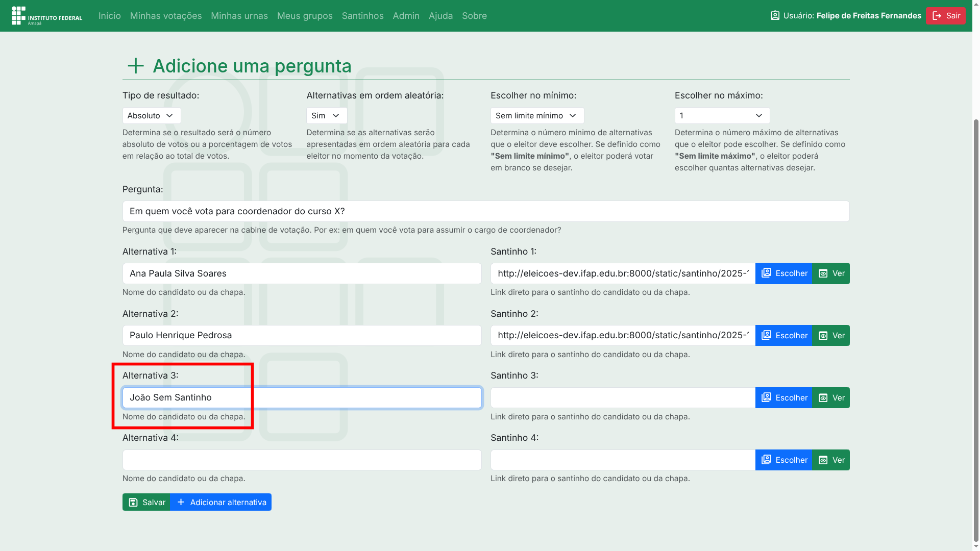The height and width of the screenshot is (551, 980).
Task: Click Escolher for Santinho 3
Action: pos(783,398)
